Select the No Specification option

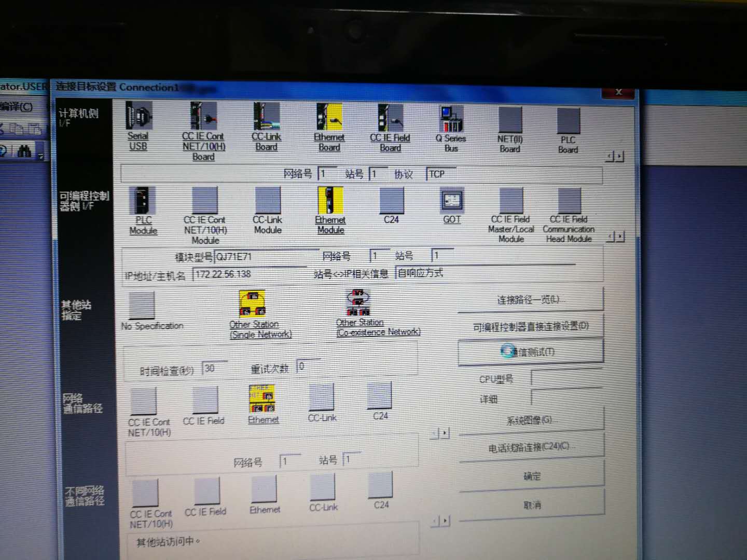tap(142, 305)
